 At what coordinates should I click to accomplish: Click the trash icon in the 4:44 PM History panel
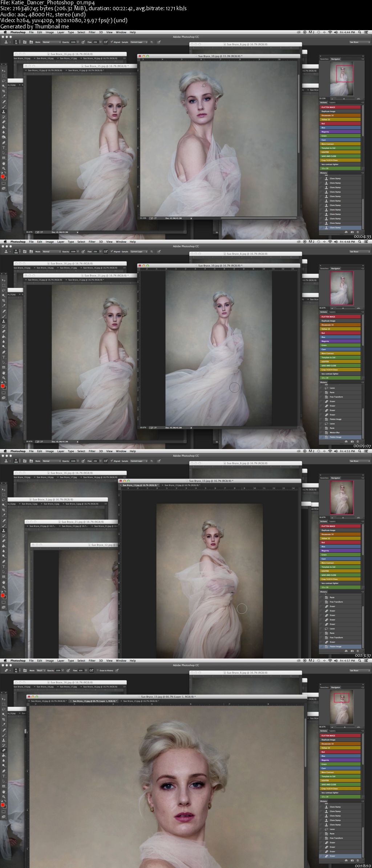[358, 232]
